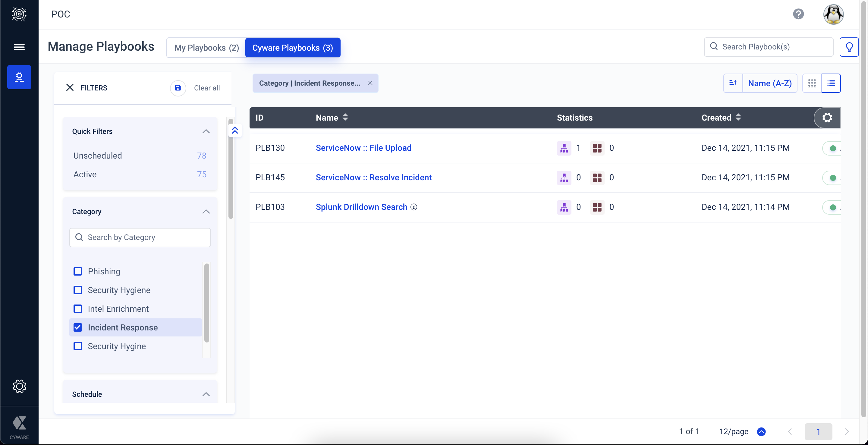
Task: Uncheck the Incident Response checkbox
Action: [78, 327]
